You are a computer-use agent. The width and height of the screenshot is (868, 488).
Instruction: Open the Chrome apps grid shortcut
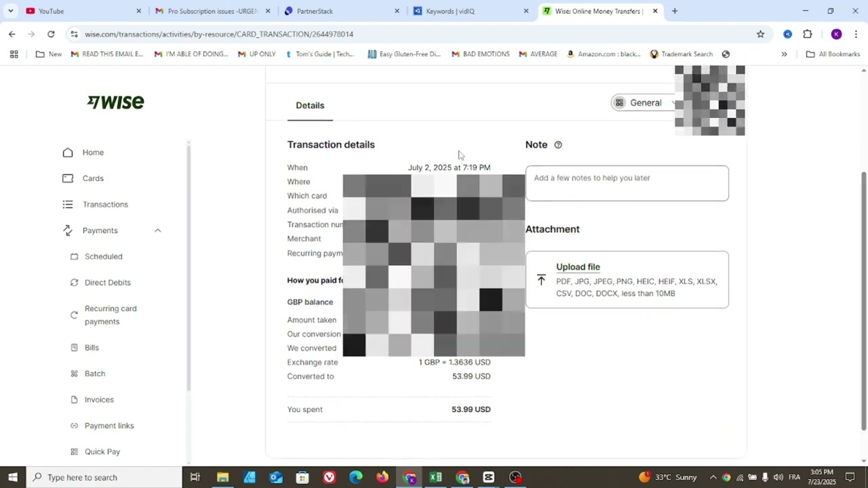(14, 54)
